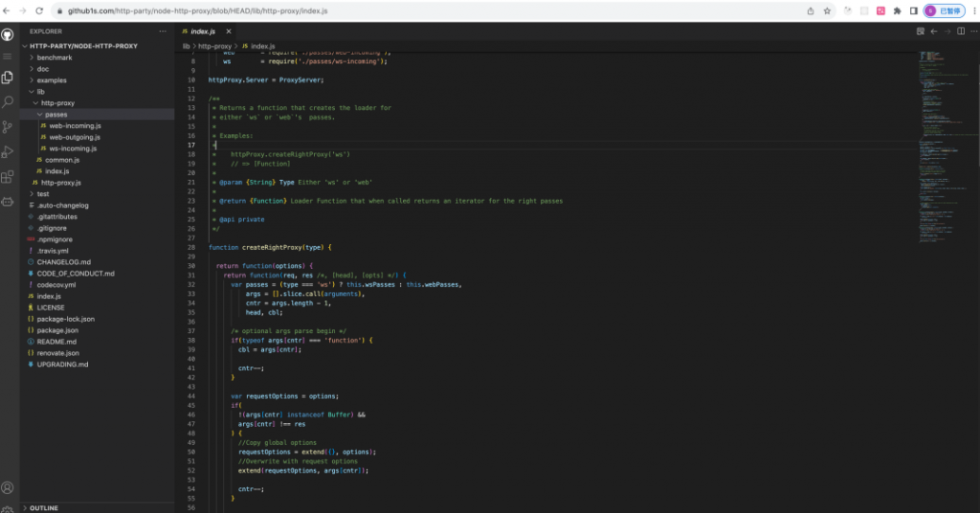Expand the doc folder
The image size is (980, 513).
pyautogui.click(x=98, y=69)
